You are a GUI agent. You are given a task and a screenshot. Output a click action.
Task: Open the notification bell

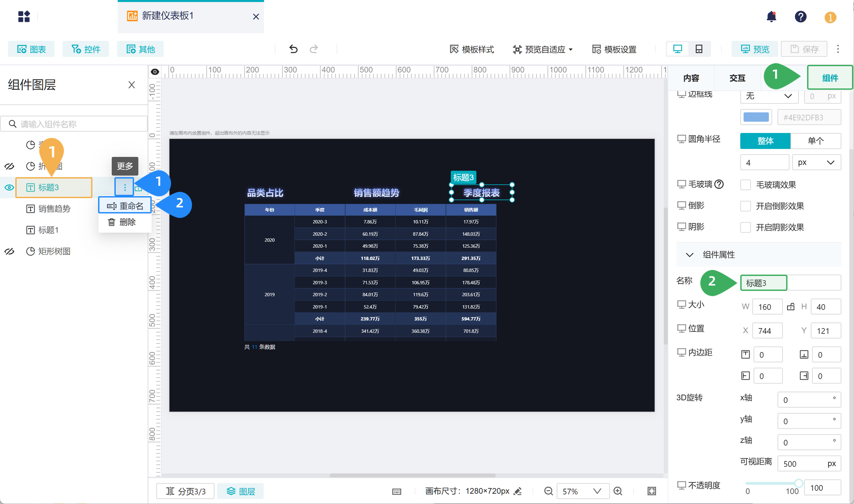coord(772,17)
